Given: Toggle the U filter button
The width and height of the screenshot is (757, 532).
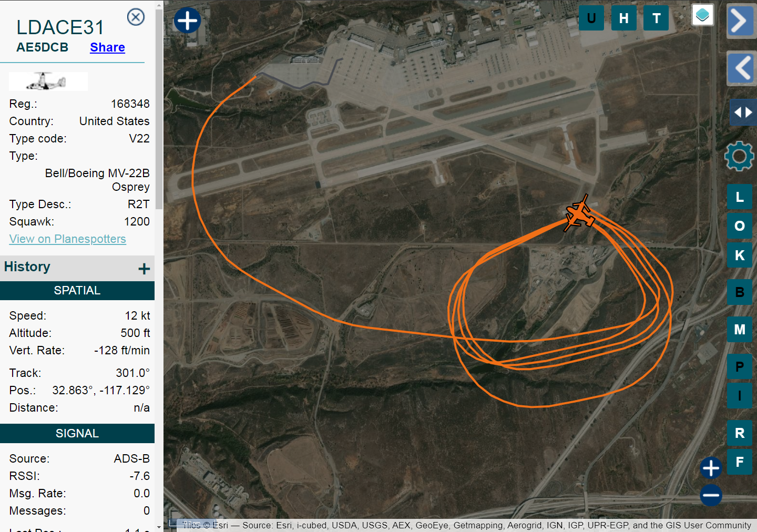Looking at the screenshot, I should click(591, 18).
